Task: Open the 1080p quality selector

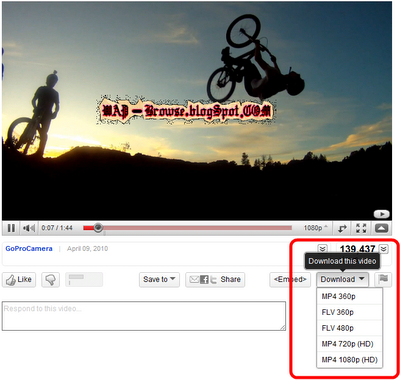Action: pyautogui.click(x=315, y=228)
